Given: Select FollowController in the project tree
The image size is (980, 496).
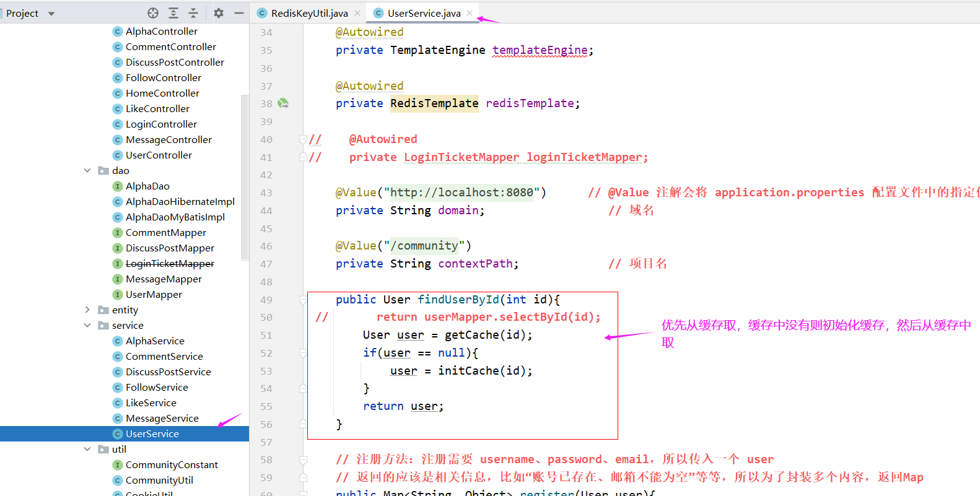Looking at the screenshot, I should (x=164, y=77).
